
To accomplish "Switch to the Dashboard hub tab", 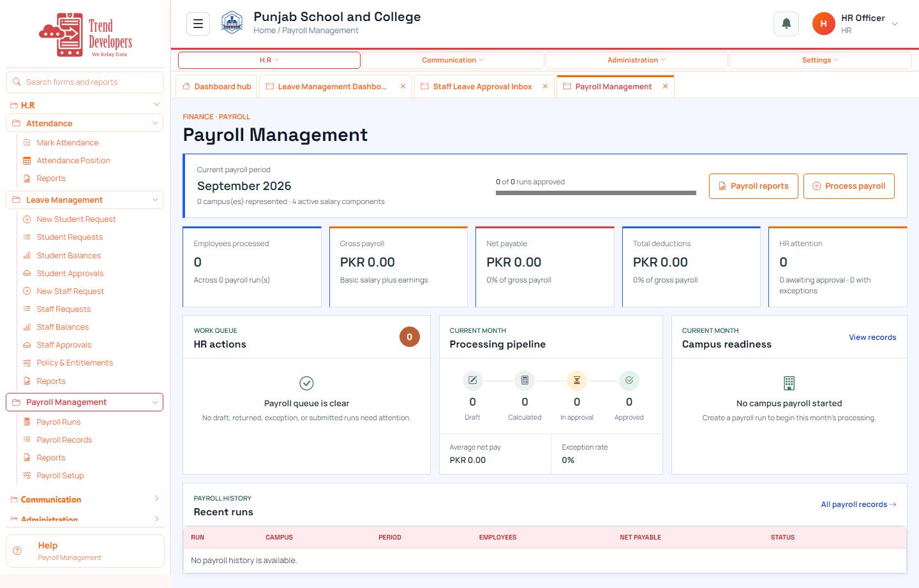I will coord(217,87).
